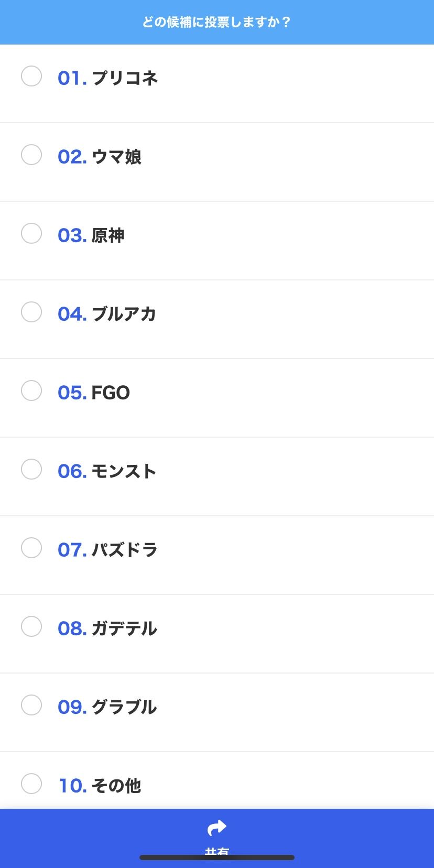
Task: Click the グラブル candidate label
Action: [124, 707]
